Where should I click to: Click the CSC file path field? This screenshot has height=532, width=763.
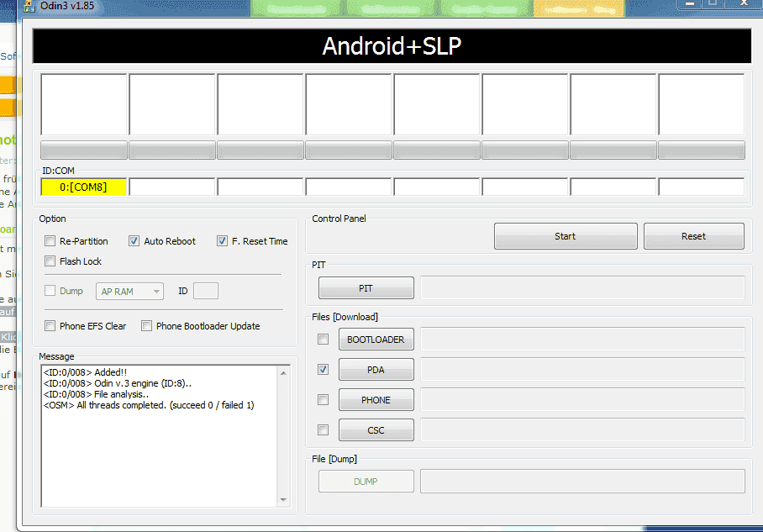pos(582,429)
